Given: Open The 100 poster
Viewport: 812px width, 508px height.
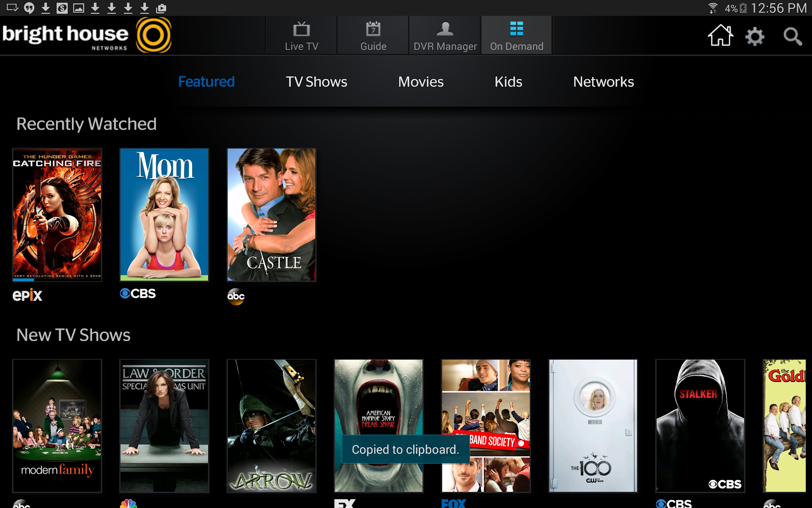Looking at the screenshot, I should [593, 426].
